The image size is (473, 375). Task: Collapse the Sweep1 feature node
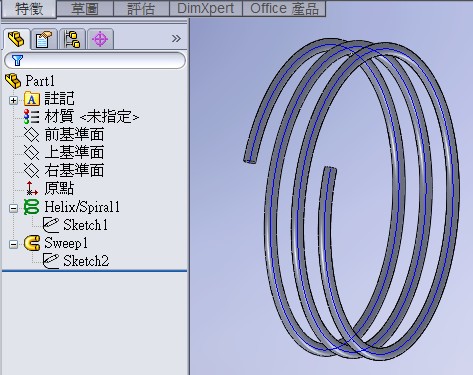13,244
